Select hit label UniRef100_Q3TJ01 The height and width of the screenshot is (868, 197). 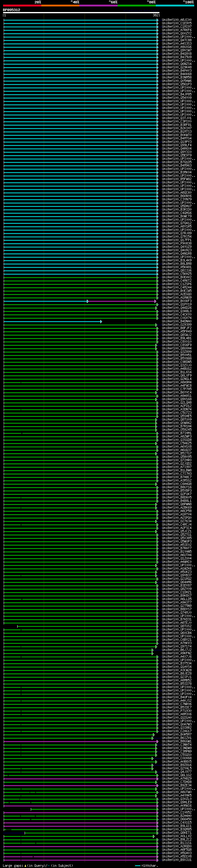pos(176,118)
